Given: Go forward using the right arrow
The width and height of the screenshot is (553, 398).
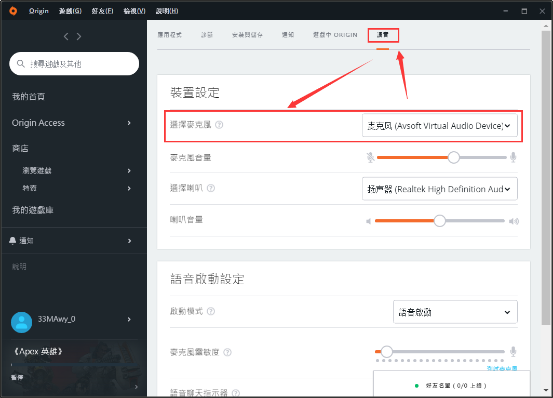Looking at the screenshot, I should (x=79, y=37).
